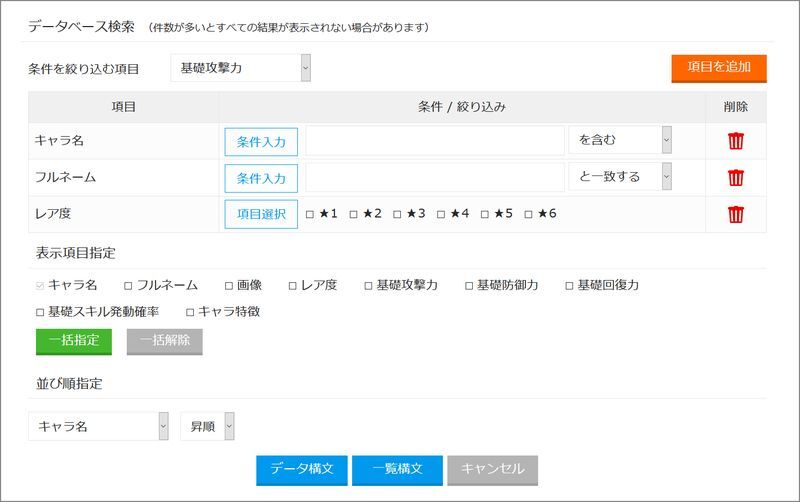The height and width of the screenshot is (502, 800).
Task: Remove the レア度 row via trash icon
Action: 736,214
